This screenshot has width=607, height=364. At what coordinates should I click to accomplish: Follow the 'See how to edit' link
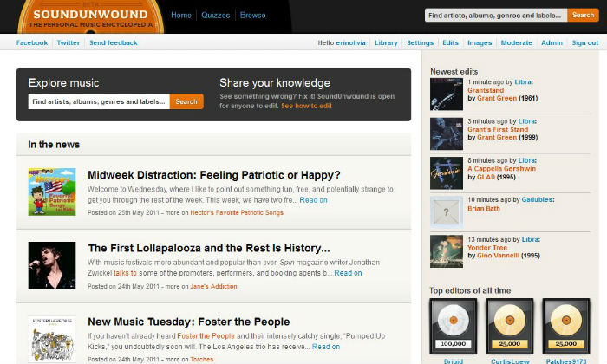[306, 106]
